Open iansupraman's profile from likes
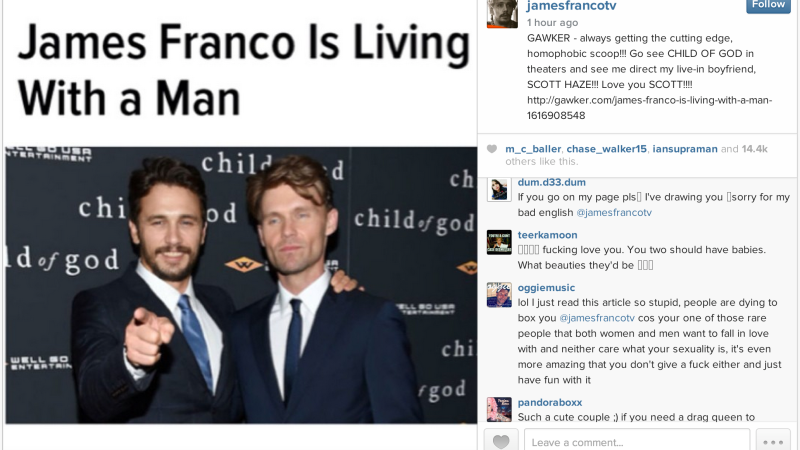800x450 pixels. click(685, 149)
